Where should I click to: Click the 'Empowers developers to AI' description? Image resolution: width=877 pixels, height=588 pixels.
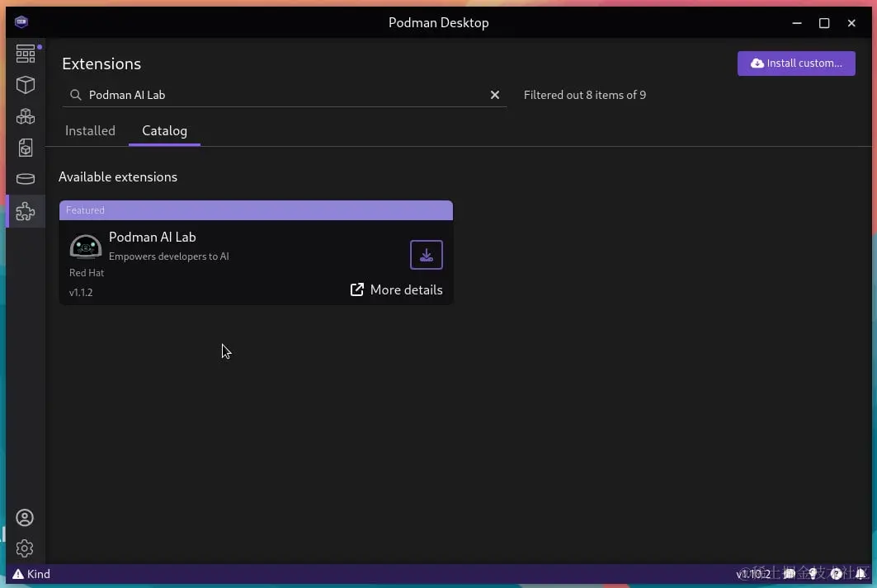tap(169, 256)
